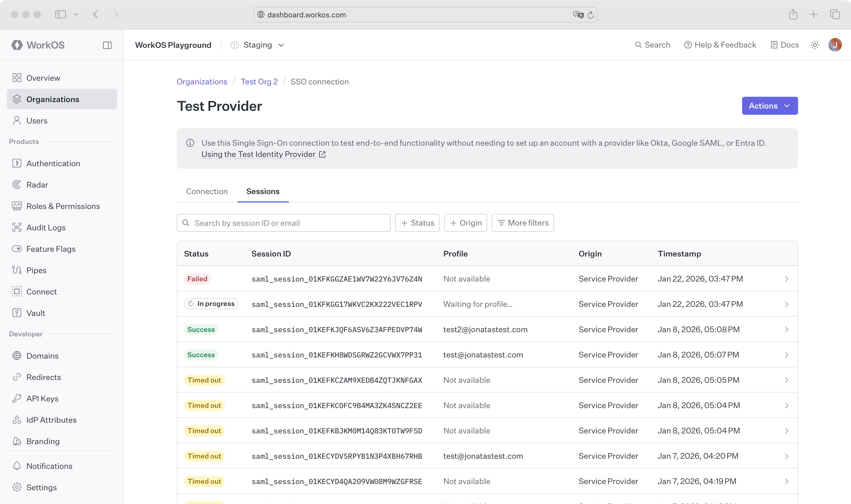Collapse the sidebar using the panel icon
Screen dimensions: 851x504
[x=107, y=44]
